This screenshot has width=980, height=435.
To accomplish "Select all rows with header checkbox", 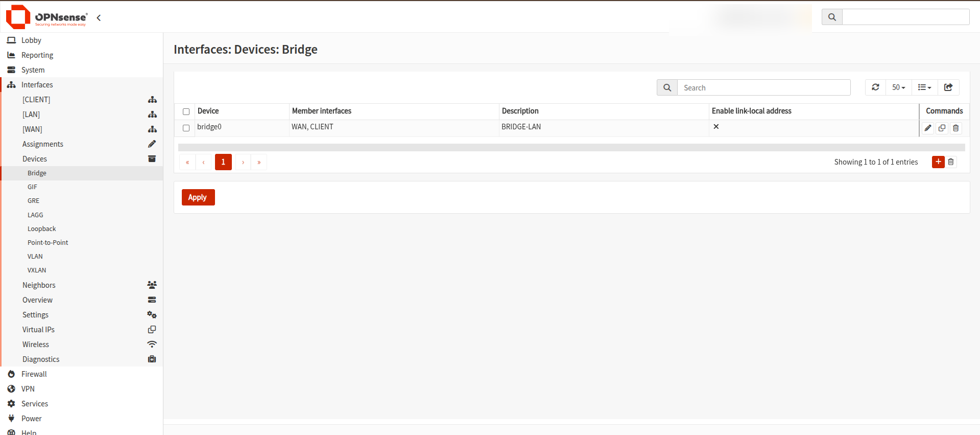I will 186,111.
